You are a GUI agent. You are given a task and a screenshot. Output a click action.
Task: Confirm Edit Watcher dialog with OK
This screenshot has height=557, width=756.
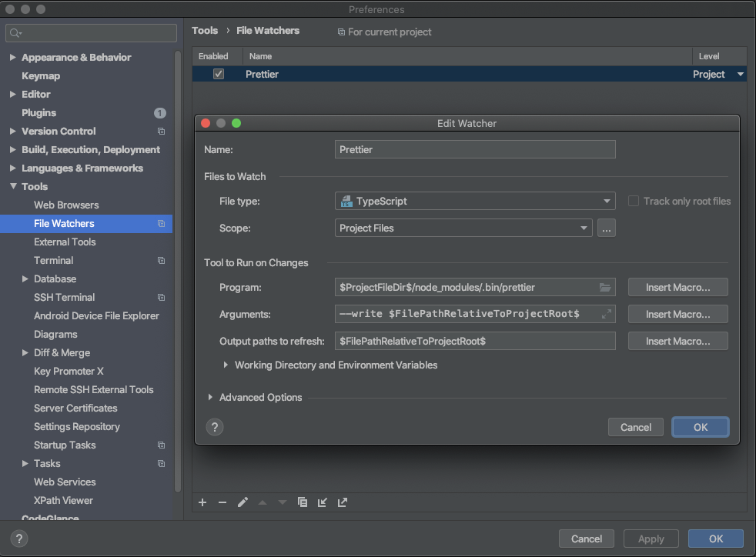(x=701, y=428)
